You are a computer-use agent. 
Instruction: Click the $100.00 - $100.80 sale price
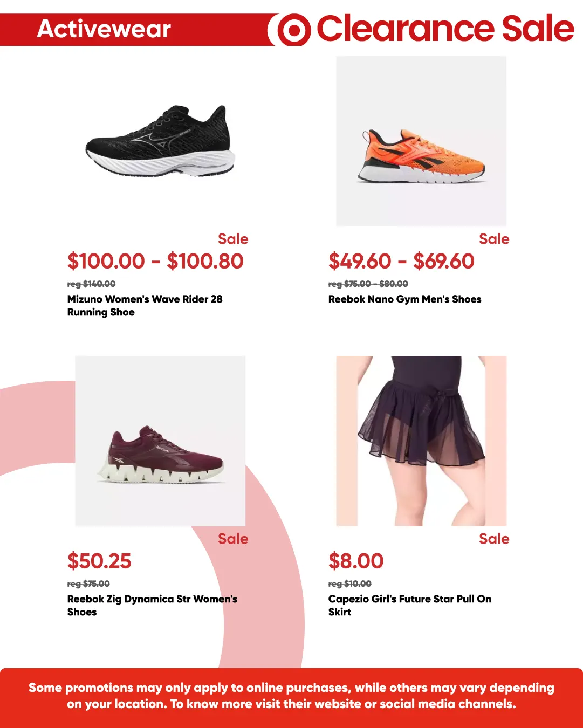(x=155, y=262)
